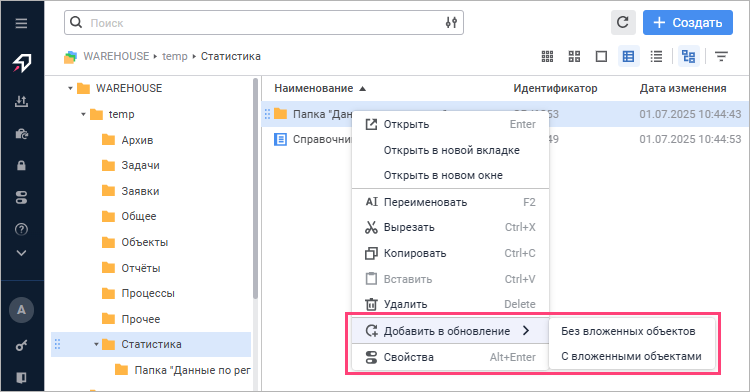The height and width of the screenshot is (392, 750).
Task: Select С вложенными объектами submenu option
Action: pos(631,356)
